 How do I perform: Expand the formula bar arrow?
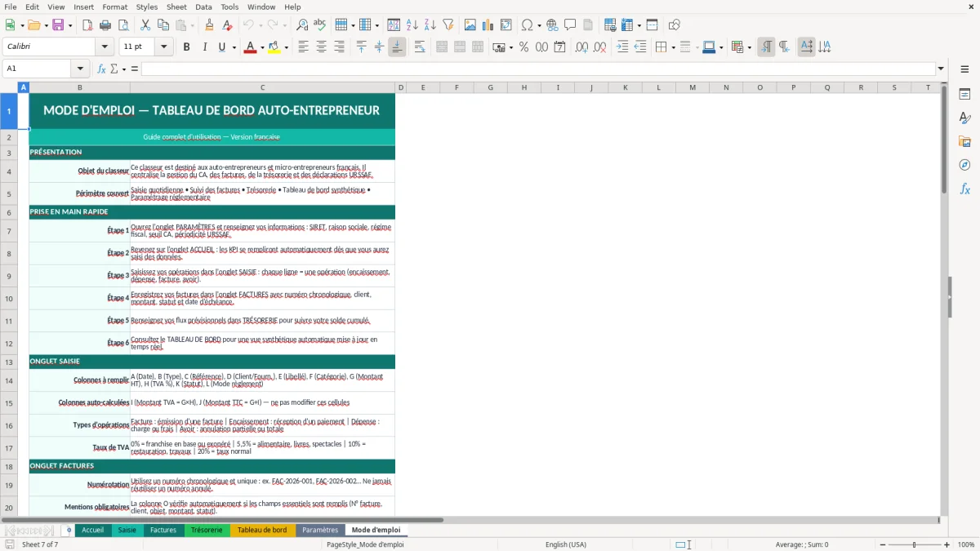pyautogui.click(x=941, y=69)
